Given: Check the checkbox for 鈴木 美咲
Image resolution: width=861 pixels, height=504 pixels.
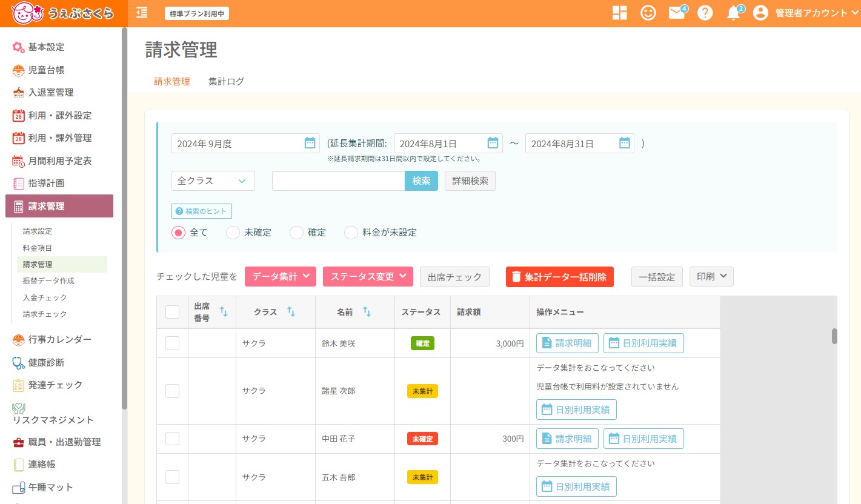Looking at the screenshot, I should pyautogui.click(x=172, y=343).
